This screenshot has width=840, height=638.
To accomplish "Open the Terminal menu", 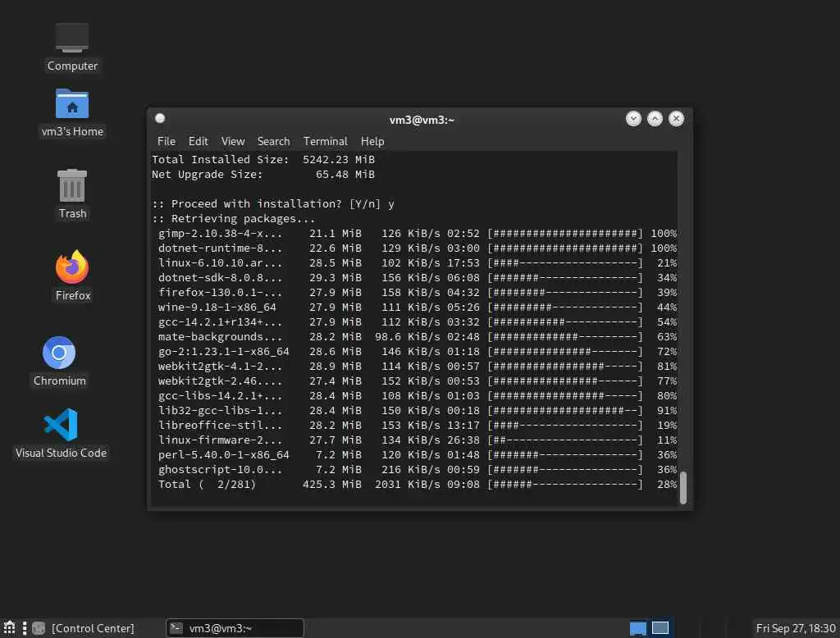I will click(325, 141).
